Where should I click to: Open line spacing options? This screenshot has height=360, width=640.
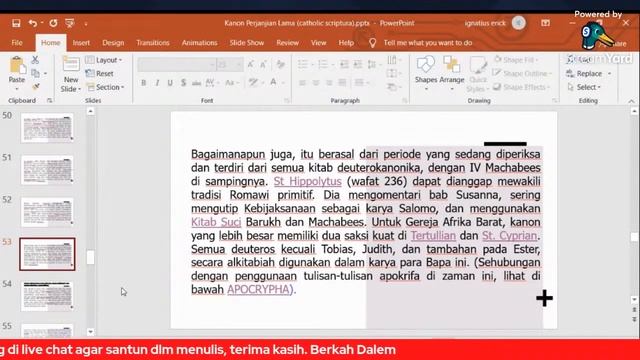pyautogui.click(x=373, y=64)
